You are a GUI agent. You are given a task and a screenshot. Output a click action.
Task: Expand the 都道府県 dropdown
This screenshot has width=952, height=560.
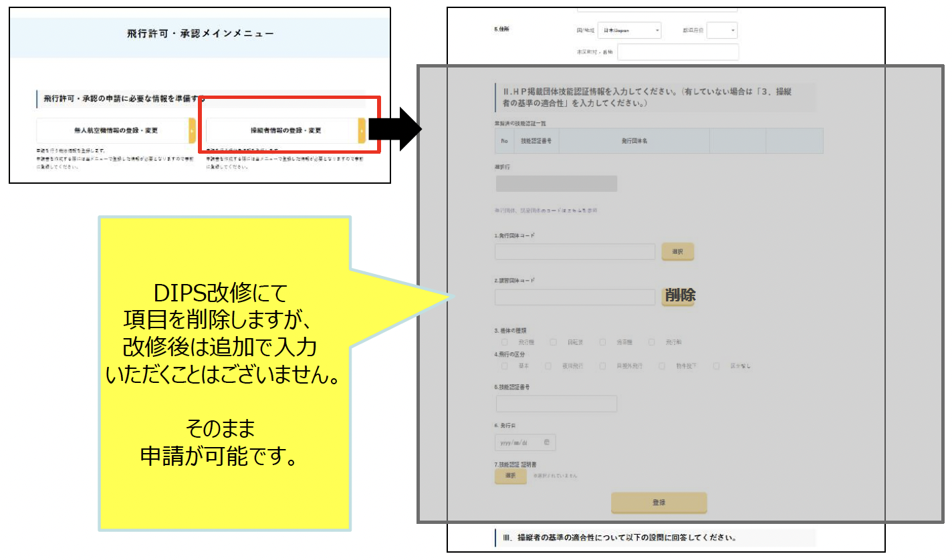tap(722, 31)
